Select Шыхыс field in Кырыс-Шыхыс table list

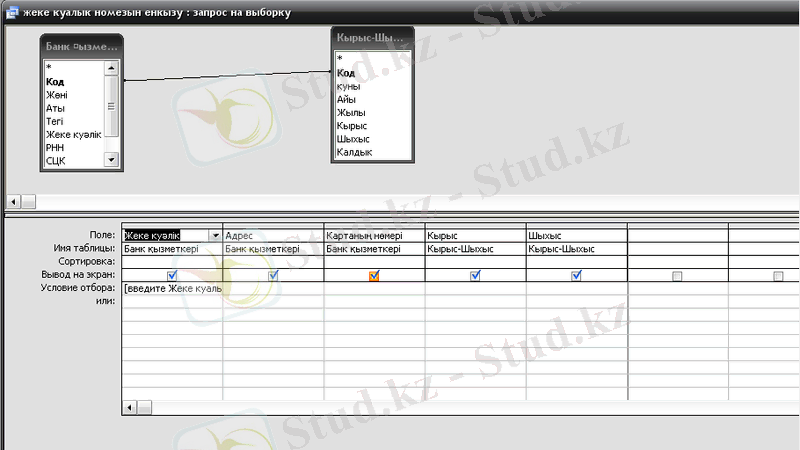pos(353,139)
